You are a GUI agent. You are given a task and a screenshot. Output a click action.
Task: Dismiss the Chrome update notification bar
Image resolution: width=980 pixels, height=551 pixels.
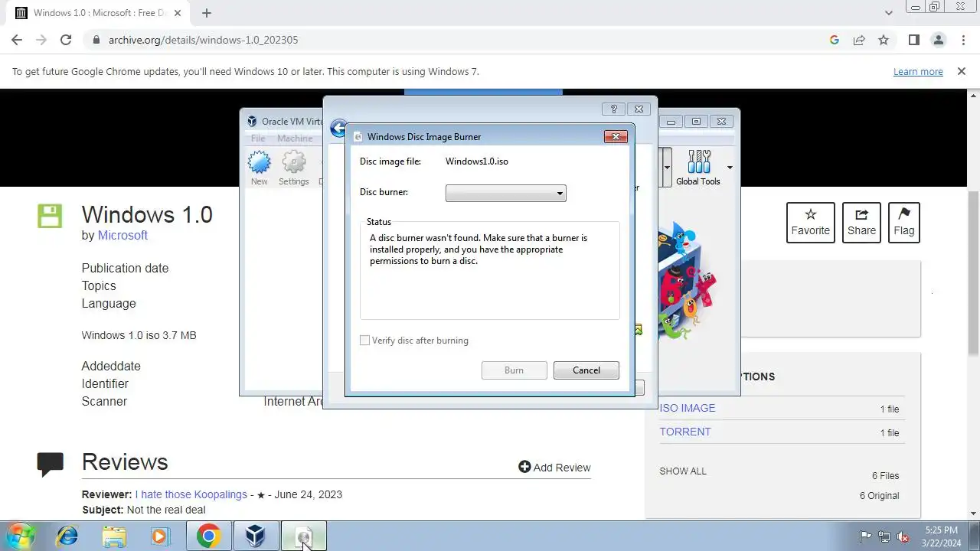tap(962, 71)
